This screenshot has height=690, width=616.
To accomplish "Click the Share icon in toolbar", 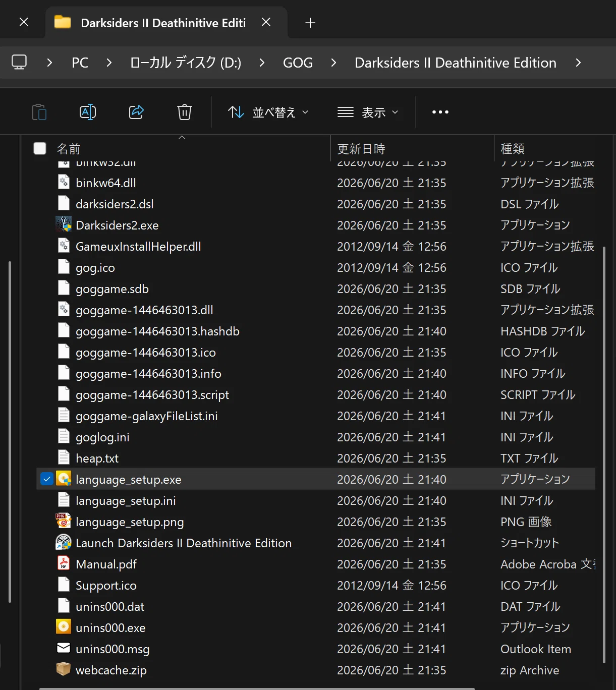I will (136, 112).
